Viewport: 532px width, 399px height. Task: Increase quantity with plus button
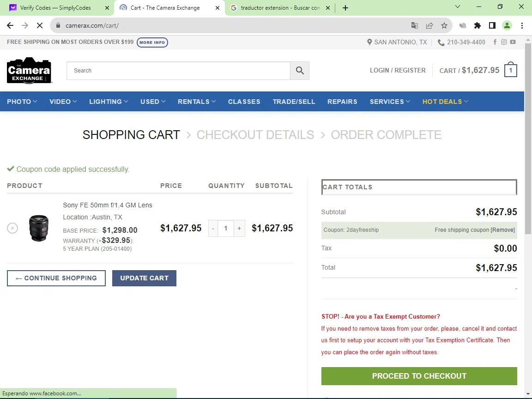click(x=239, y=228)
